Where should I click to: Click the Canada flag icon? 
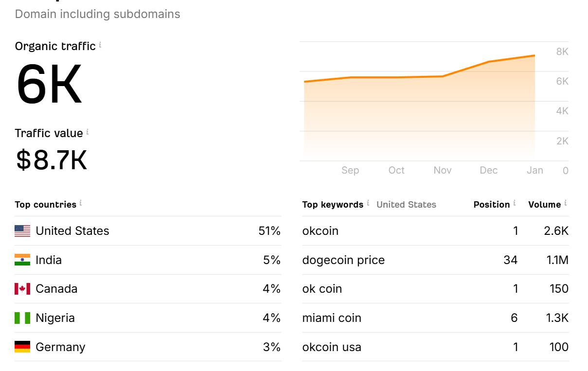coord(22,289)
